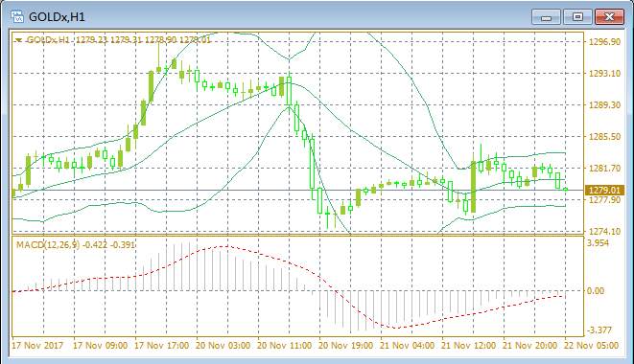Maximize the GOLDx,H1 chart window
634x364 pixels.
tap(577, 17)
